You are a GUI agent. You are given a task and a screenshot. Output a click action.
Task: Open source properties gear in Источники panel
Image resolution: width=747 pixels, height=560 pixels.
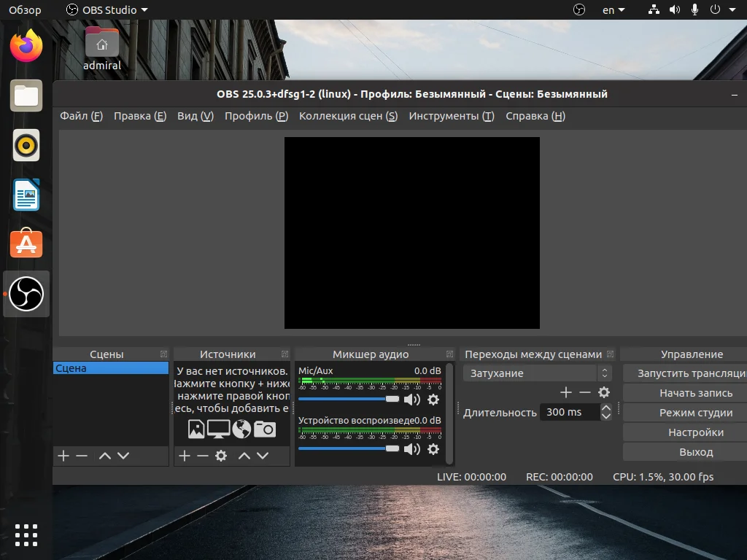pyautogui.click(x=221, y=456)
